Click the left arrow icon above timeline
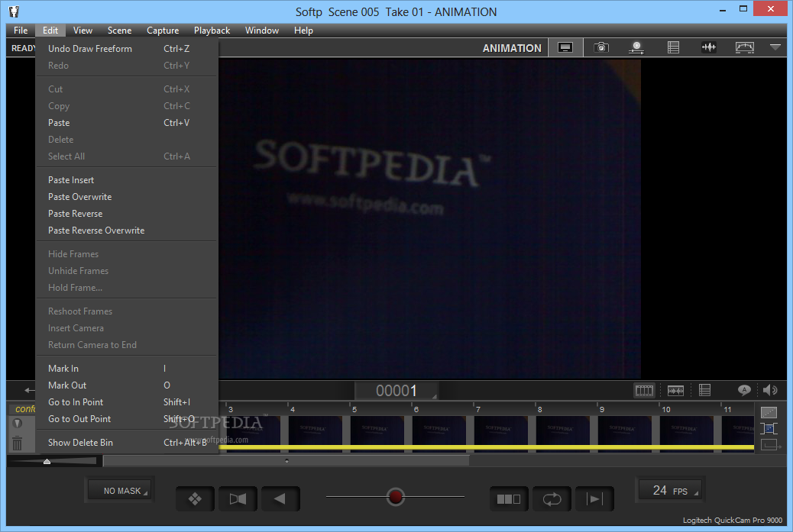Image resolution: width=793 pixels, height=532 pixels. point(30,391)
